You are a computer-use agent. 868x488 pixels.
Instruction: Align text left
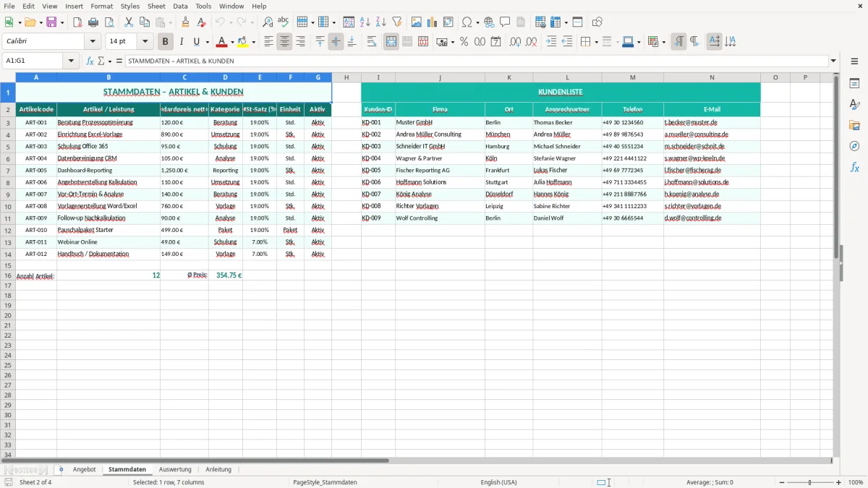click(x=268, y=42)
